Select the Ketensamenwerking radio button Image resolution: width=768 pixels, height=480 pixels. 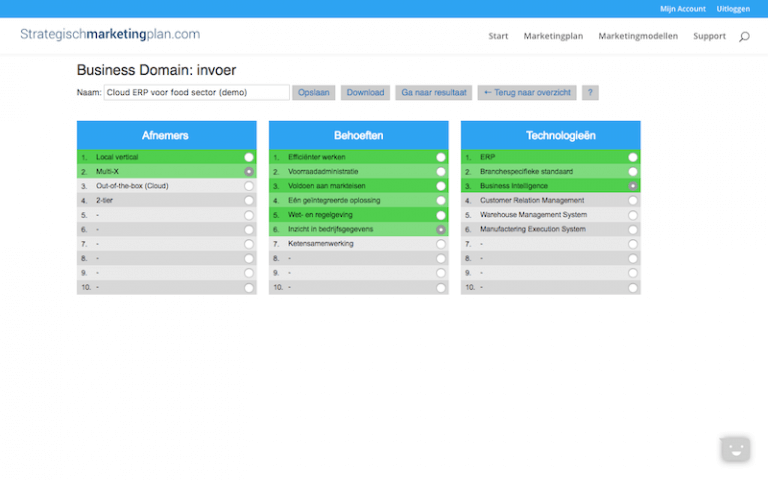tap(441, 244)
